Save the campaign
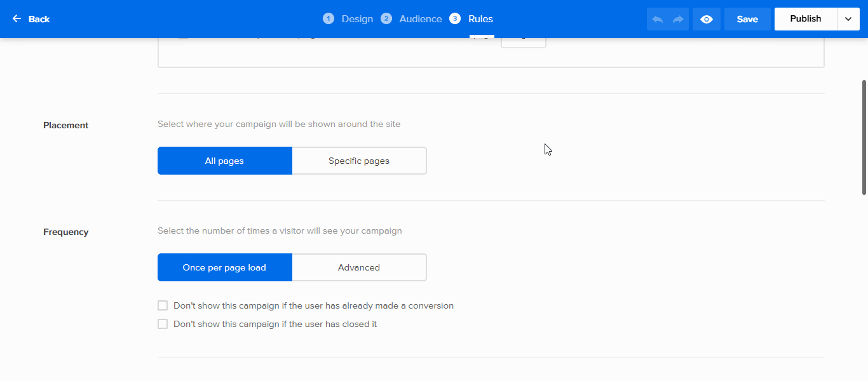Viewport: 868px width, 381px height. (x=747, y=19)
